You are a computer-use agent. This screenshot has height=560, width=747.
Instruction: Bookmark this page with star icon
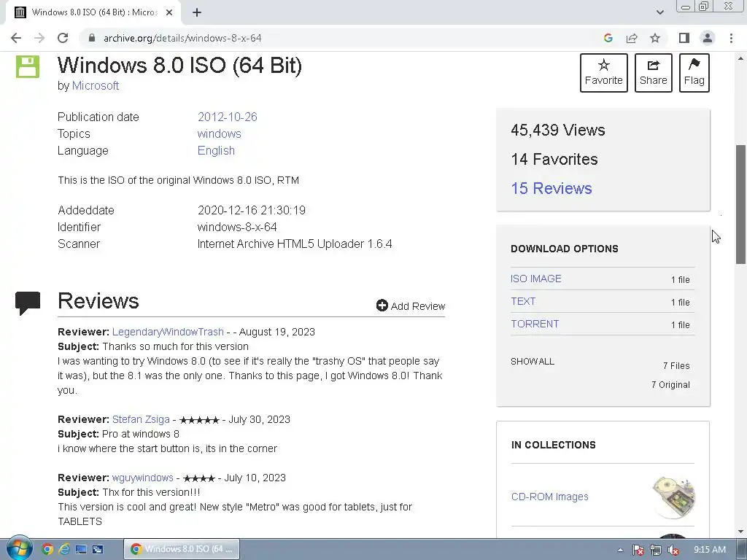[655, 38]
